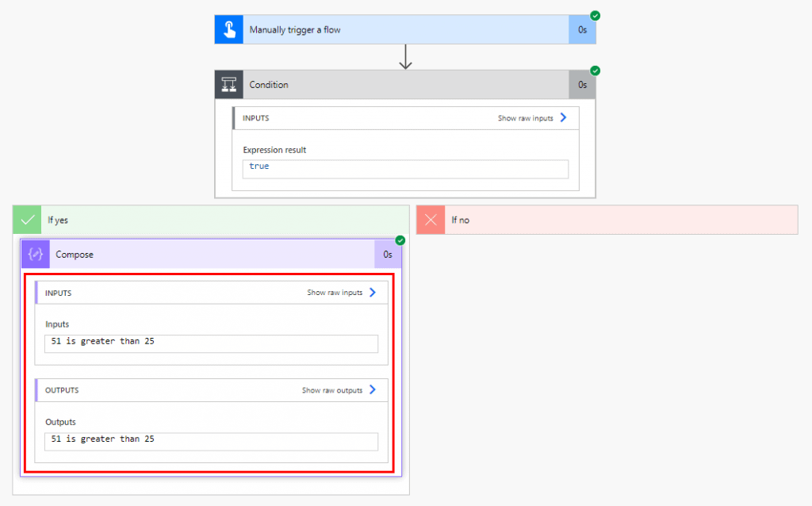812x506 pixels.
Task: Click the Condition INPUTS section heading
Action: click(x=256, y=118)
